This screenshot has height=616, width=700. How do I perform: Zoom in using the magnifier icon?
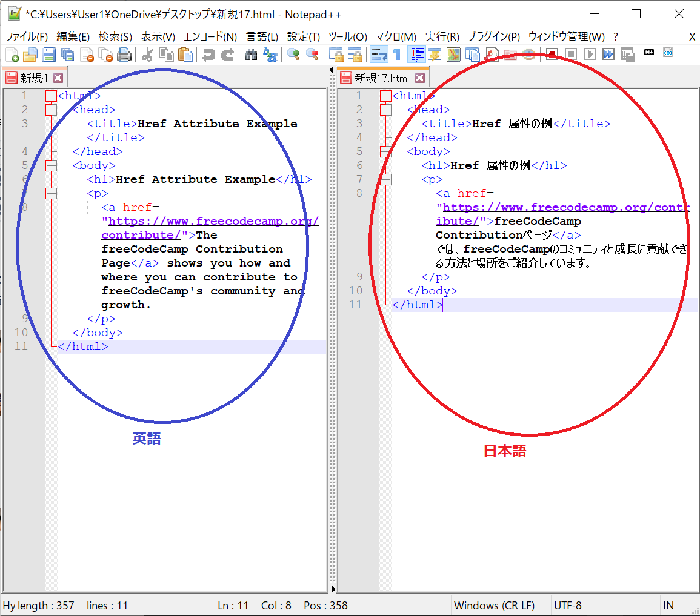(294, 55)
